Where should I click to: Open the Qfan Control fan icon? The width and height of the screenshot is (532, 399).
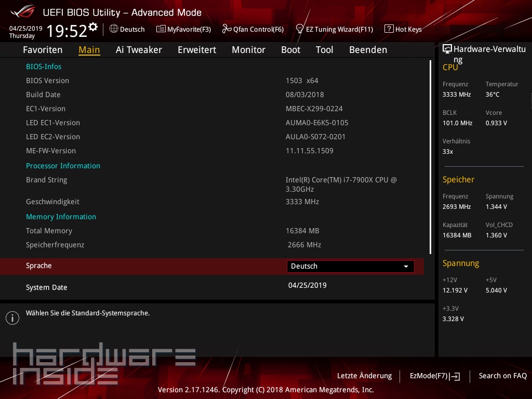click(227, 29)
